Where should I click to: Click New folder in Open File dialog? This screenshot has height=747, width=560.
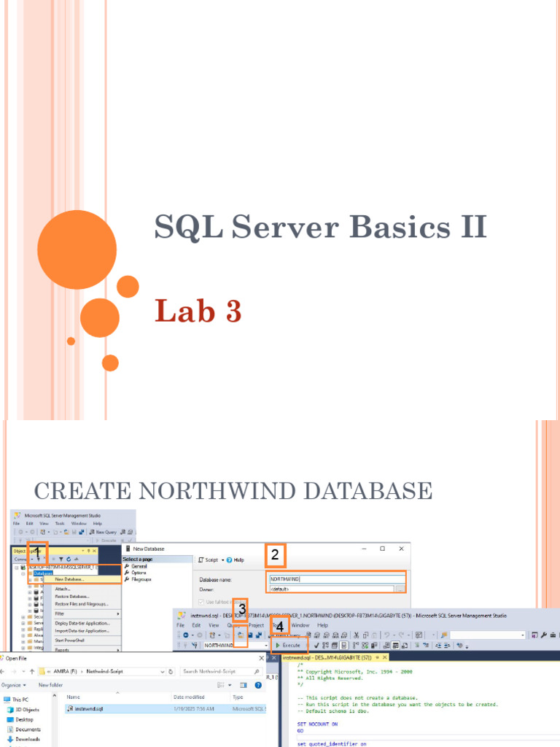[50, 685]
